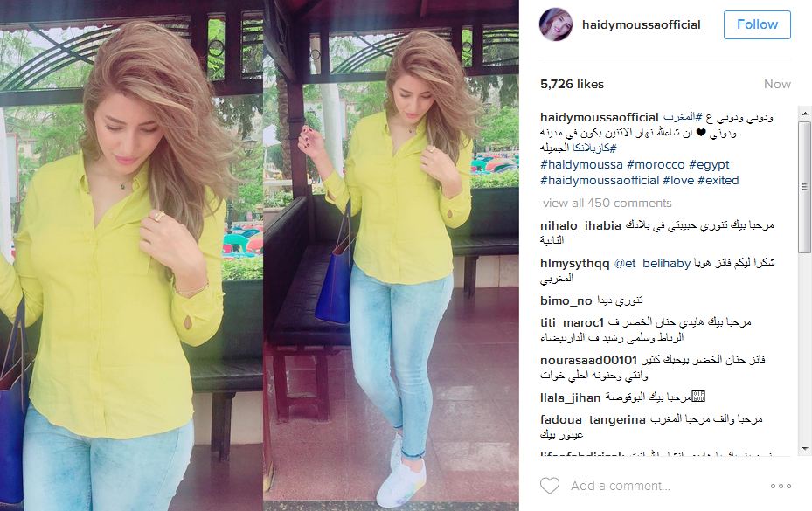Click the comments scrollbar thumb
Screen dimensions: 812x511
pyautogui.click(x=804, y=187)
